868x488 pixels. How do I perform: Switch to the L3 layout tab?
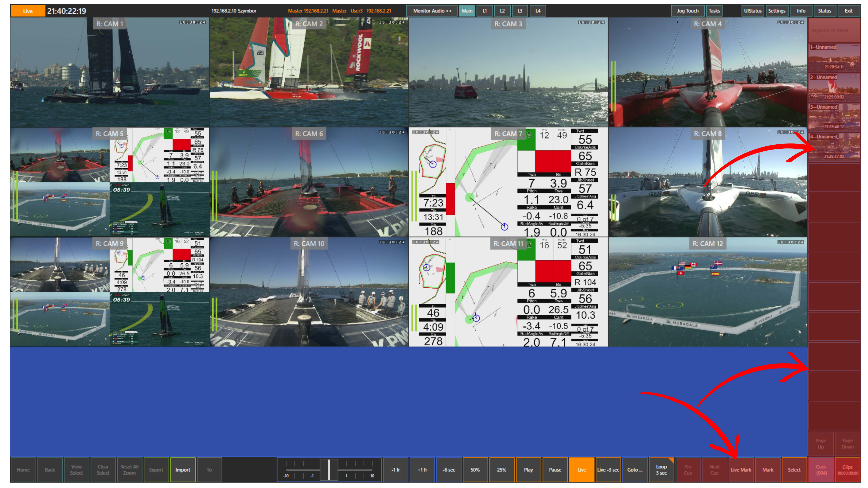[520, 11]
